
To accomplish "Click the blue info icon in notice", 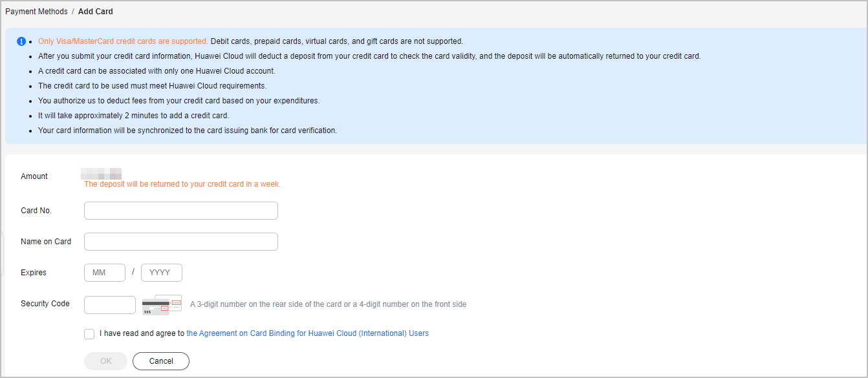I will 21,41.
